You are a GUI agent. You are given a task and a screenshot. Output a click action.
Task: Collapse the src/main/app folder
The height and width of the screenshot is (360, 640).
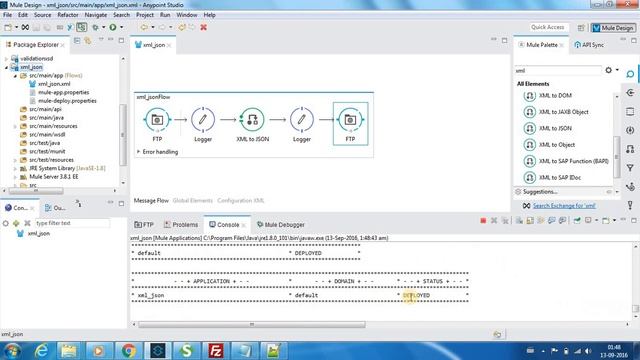pyautogui.click(x=15, y=76)
